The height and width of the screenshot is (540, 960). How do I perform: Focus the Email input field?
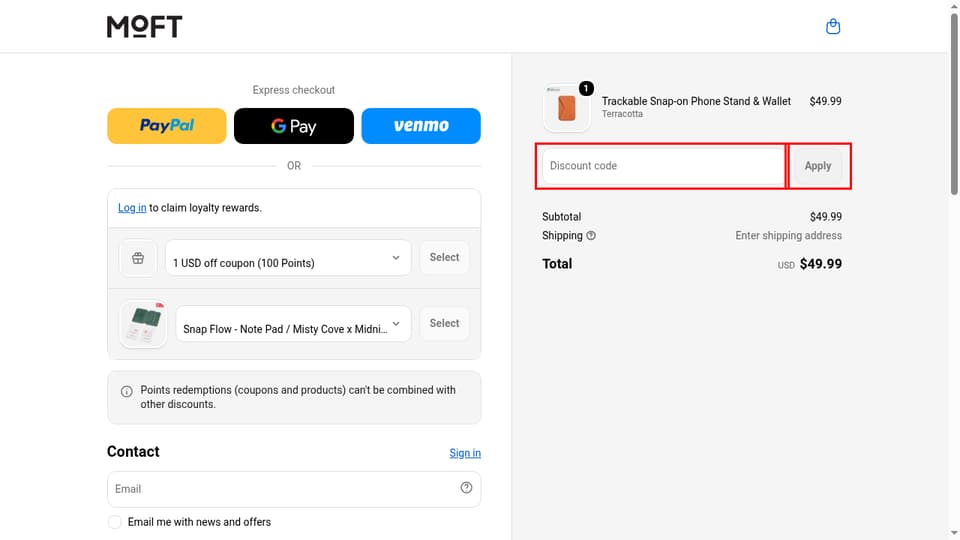(294, 489)
